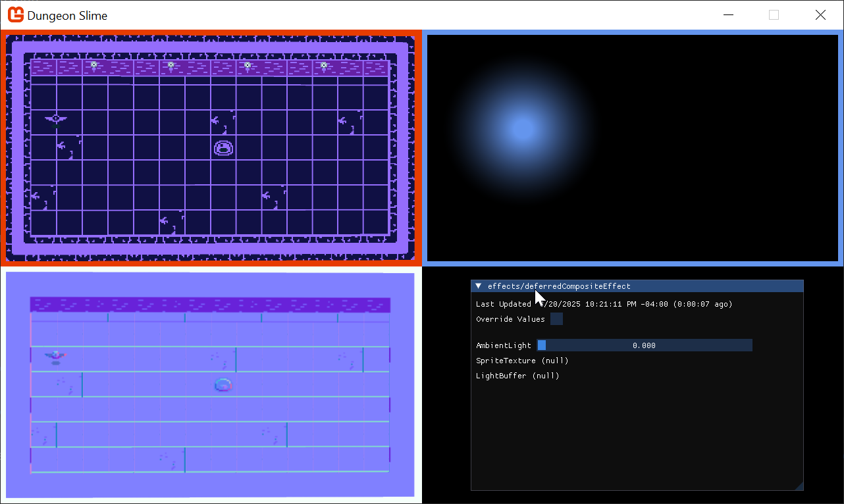844x504 pixels.
Task: Click the slime in the normal map view
Action: pyautogui.click(x=224, y=385)
